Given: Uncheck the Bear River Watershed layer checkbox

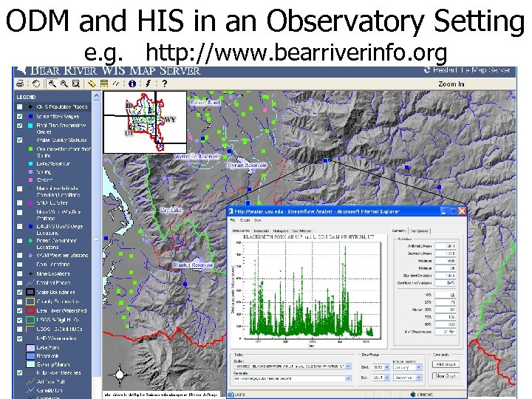Looking at the screenshot, I should coord(20,310).
